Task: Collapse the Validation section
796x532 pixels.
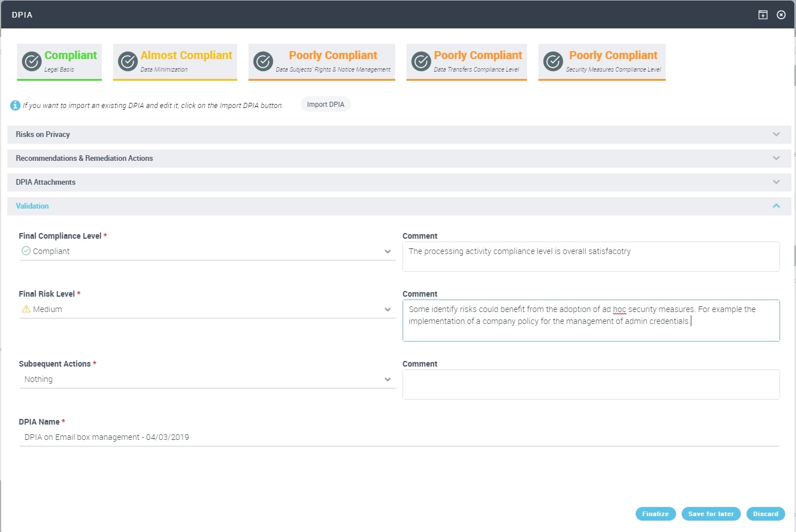Action: click(x=776, y=206)
